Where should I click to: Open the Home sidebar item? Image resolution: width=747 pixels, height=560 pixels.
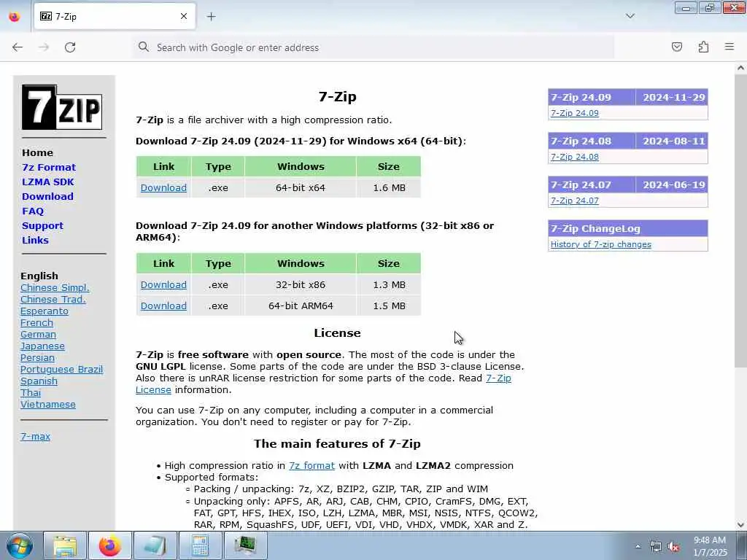37,153
